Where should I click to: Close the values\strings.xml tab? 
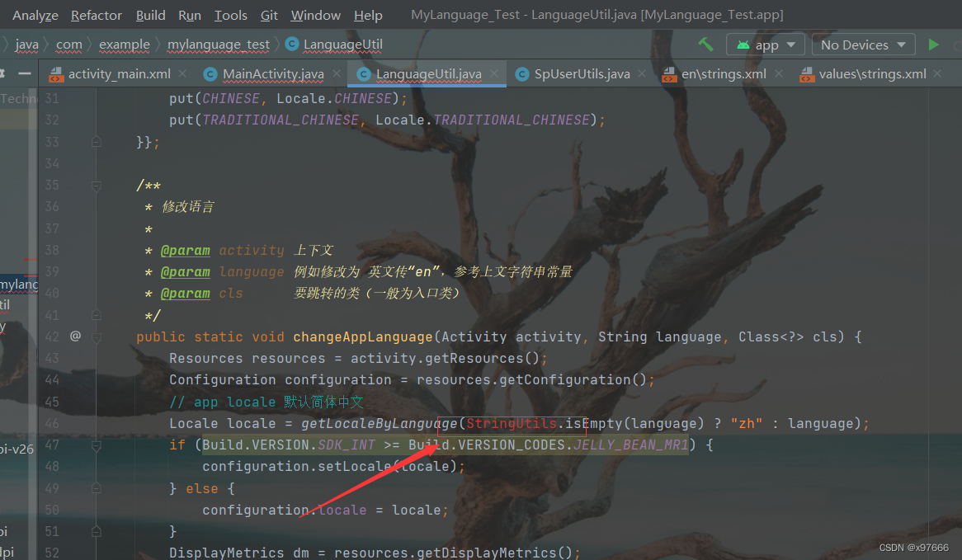937,73
